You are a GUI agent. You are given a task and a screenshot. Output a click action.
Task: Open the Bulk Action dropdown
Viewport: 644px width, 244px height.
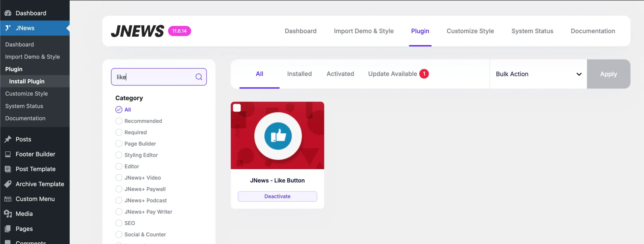pyautogui.click(x=538, y=74)
